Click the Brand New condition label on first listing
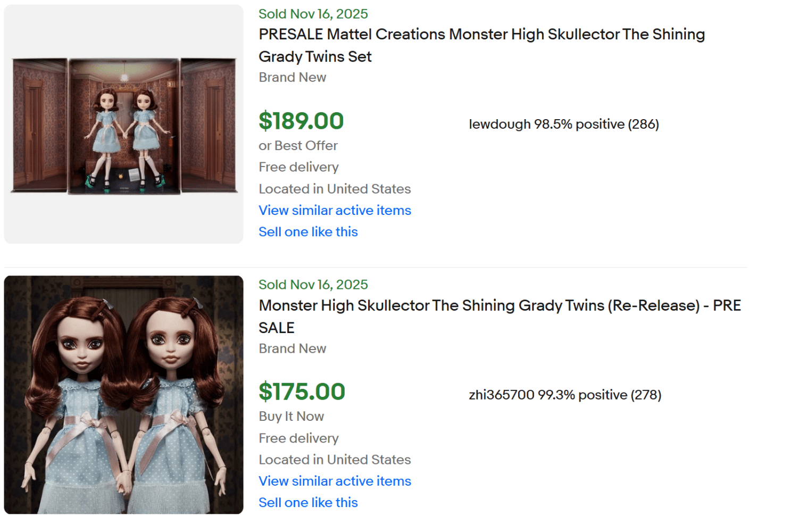 292,77
